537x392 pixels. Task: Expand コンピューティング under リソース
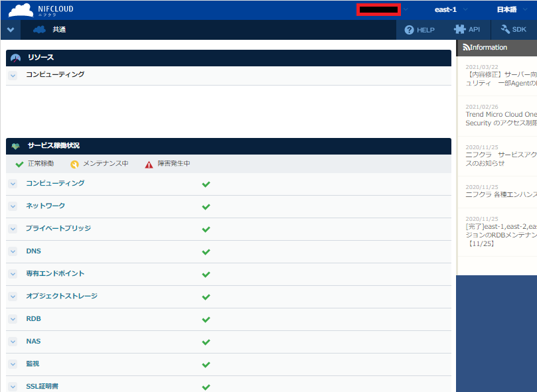[x=13, y=76]
